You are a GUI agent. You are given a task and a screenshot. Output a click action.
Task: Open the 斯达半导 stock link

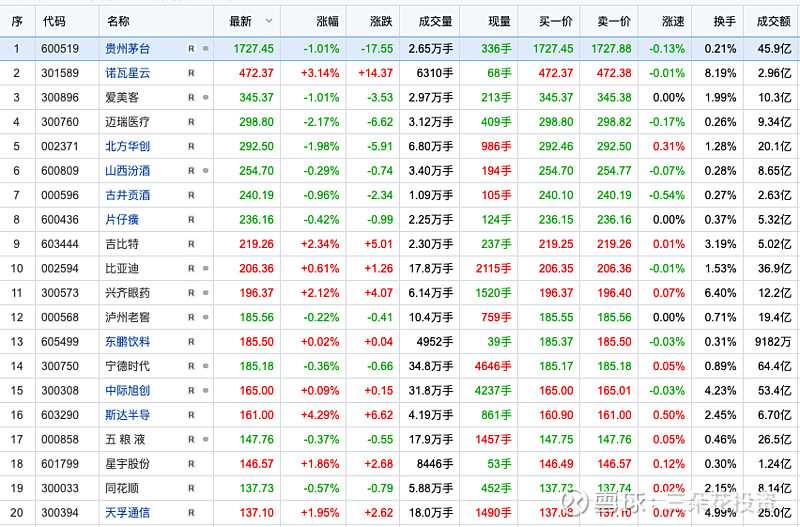tap(128, 415)
